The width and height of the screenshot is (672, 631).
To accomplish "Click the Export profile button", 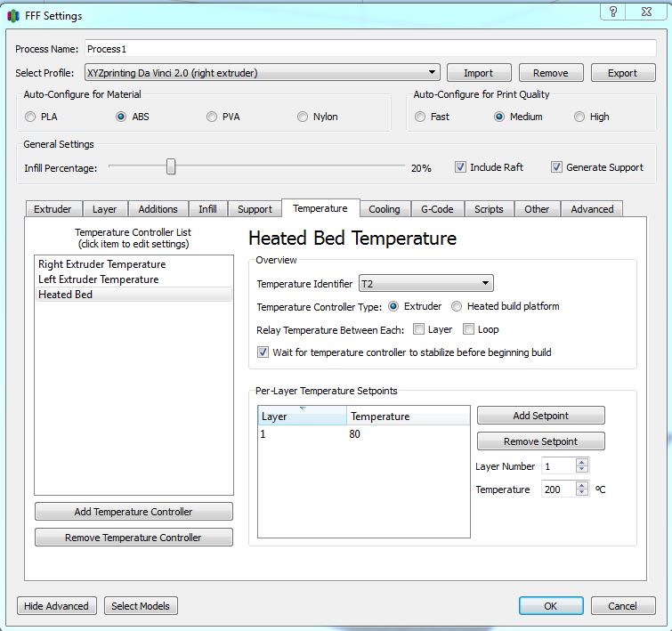I will tap(622, 73).
